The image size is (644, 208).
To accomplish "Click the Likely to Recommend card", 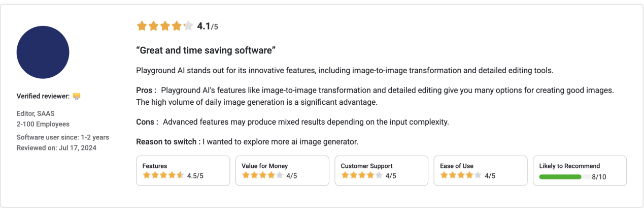I will [580, 170].
